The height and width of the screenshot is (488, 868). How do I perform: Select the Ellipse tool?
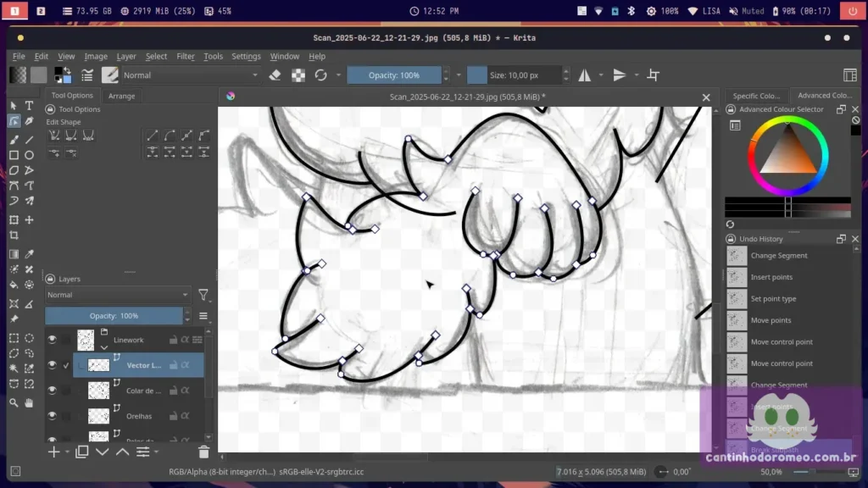pos(30,155)
